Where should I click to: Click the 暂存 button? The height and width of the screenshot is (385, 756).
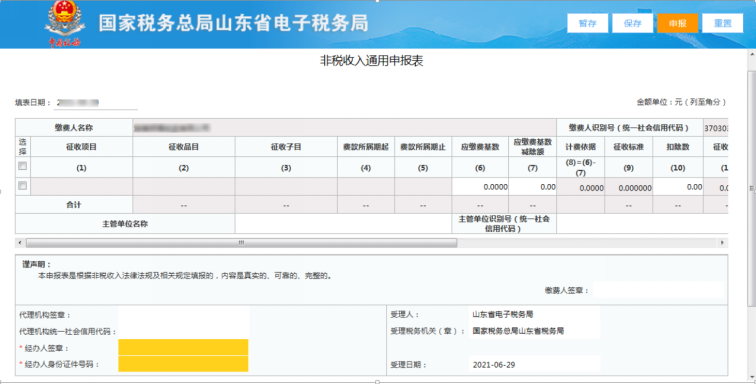(587, 23)
